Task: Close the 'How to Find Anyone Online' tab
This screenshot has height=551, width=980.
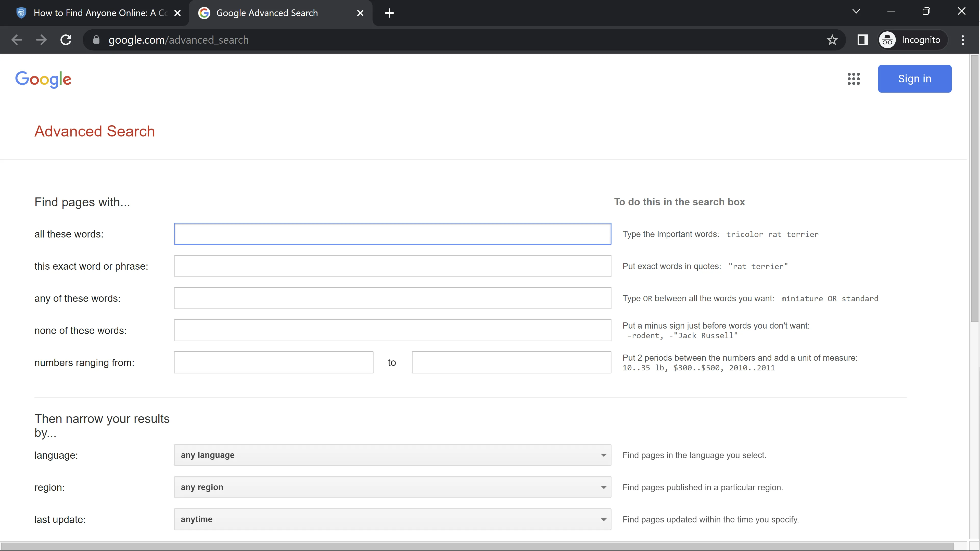Action: pos(177,13)
